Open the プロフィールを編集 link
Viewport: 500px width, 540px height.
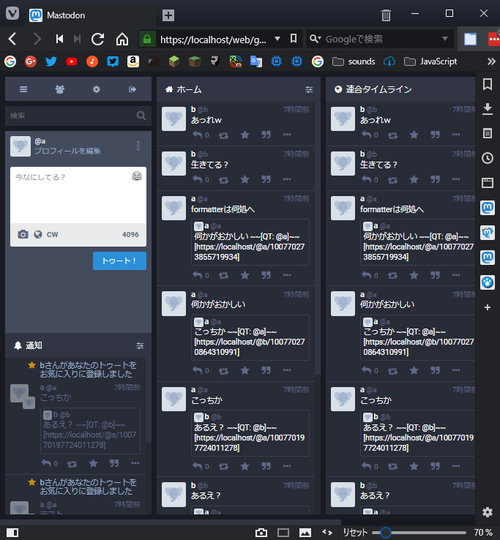67,151
